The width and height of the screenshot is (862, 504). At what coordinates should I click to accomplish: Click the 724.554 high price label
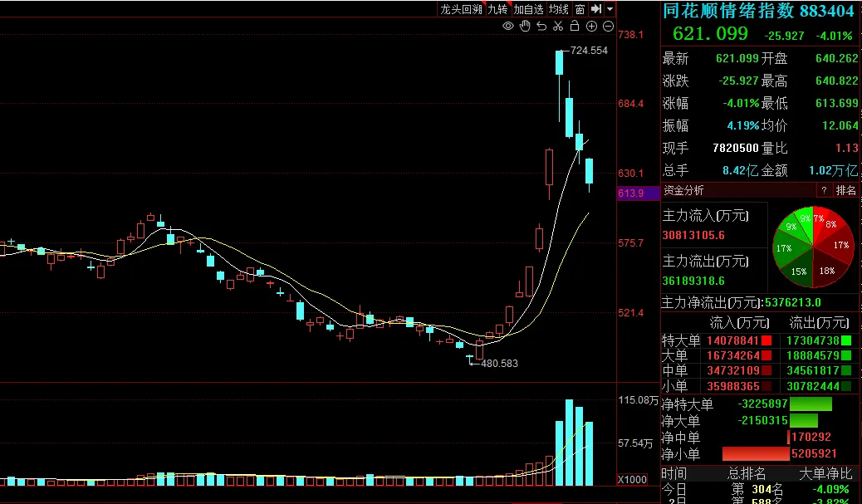(589, 51)
